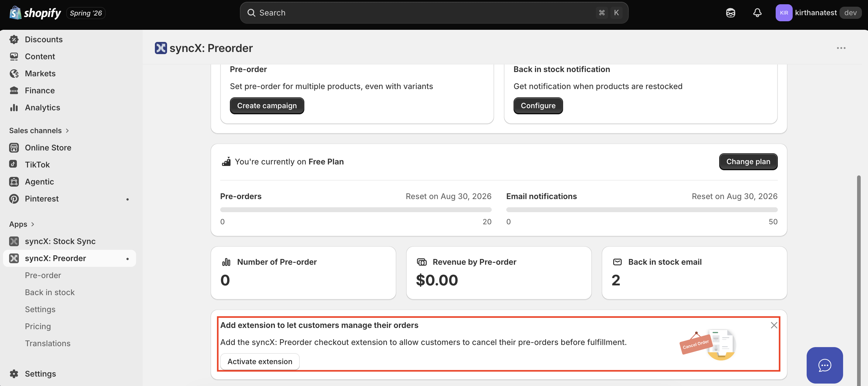
Task: Click the Pre-orders usage progress bar
Action: (356, 210)
